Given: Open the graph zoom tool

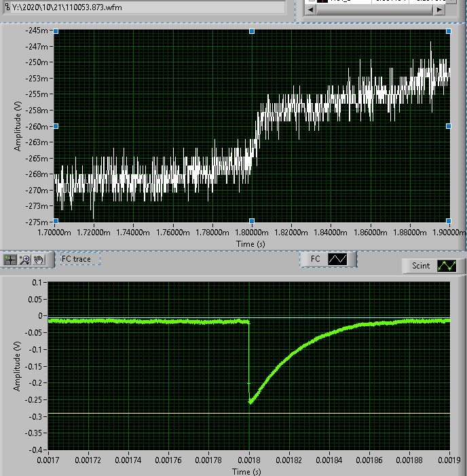Looking at the screenshot, I should (24, 260).
